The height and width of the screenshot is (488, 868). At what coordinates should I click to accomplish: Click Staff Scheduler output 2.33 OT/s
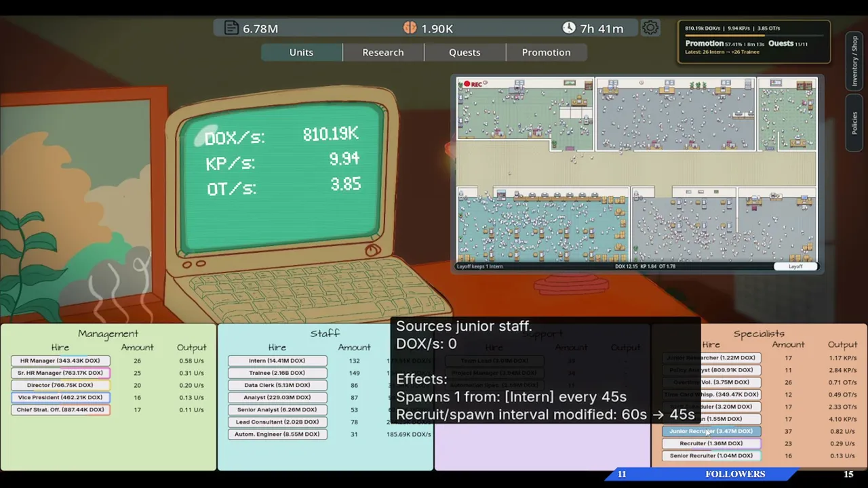point(843,407)
